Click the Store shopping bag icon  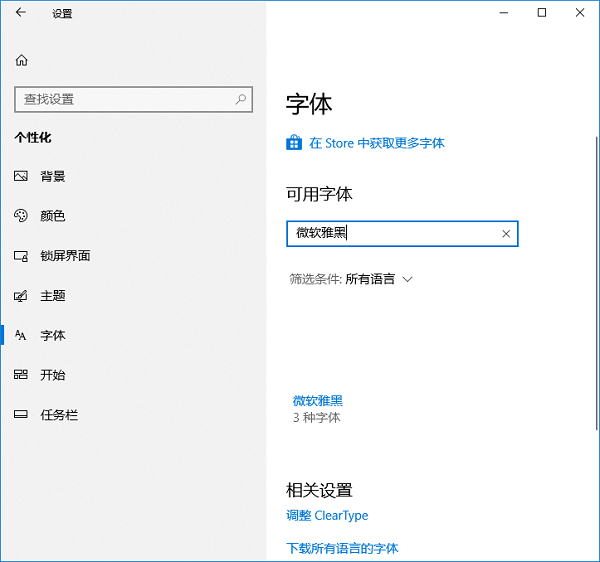pos(294,143)
